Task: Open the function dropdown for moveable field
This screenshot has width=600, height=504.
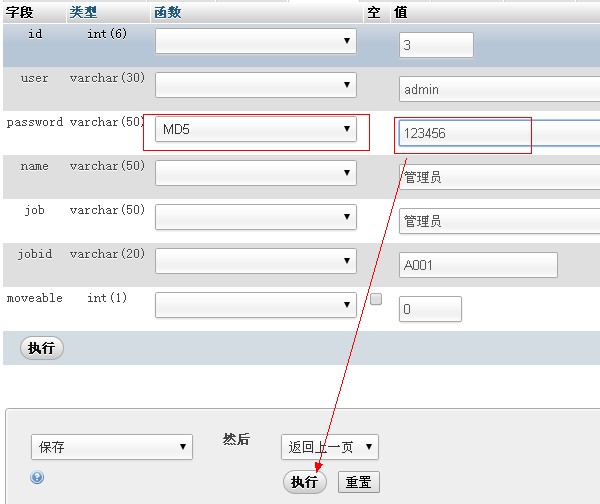Action: [x=255, y=304]
